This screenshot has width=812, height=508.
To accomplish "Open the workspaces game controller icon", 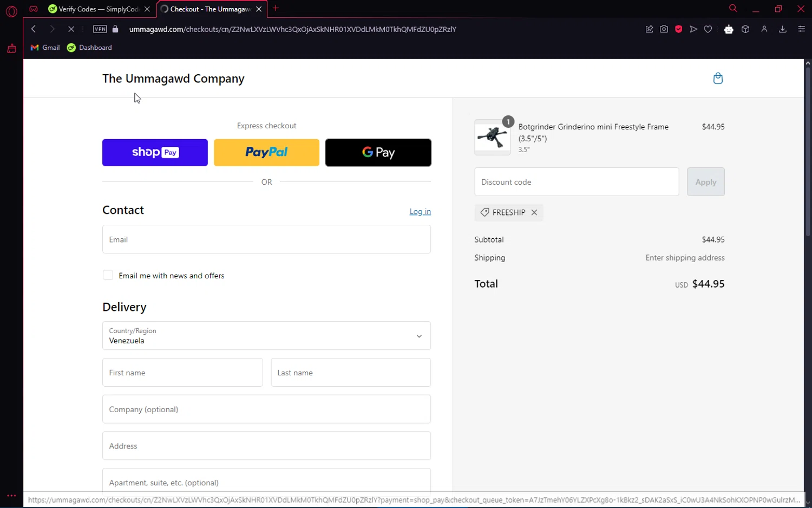I will point(34,9).
